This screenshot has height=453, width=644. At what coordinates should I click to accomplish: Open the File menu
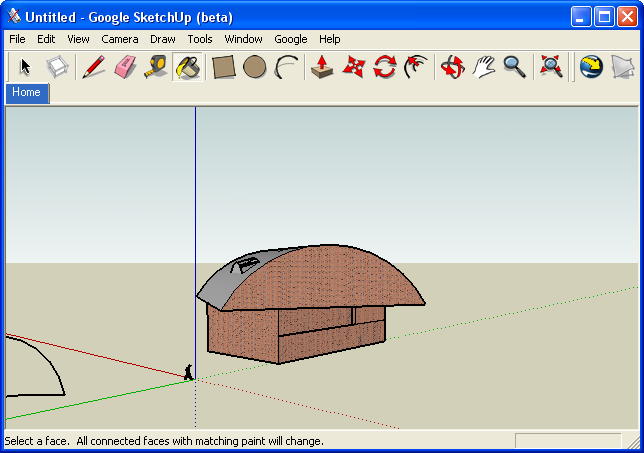(17, 39)
